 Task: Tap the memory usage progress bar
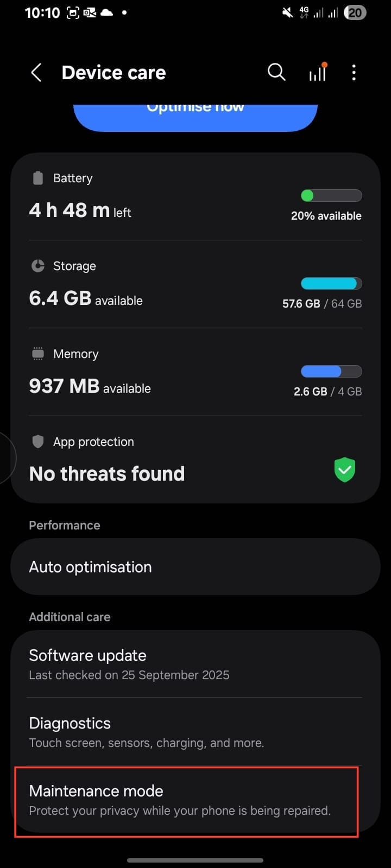point(331,371)
